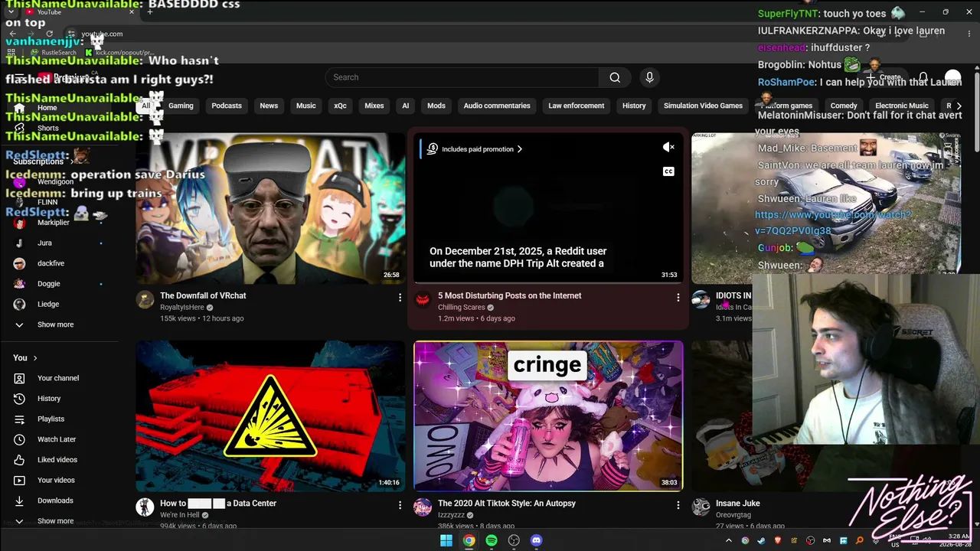Select the Music category chip
Viewport: 980px width, 551px height.
tap(306, 106)
